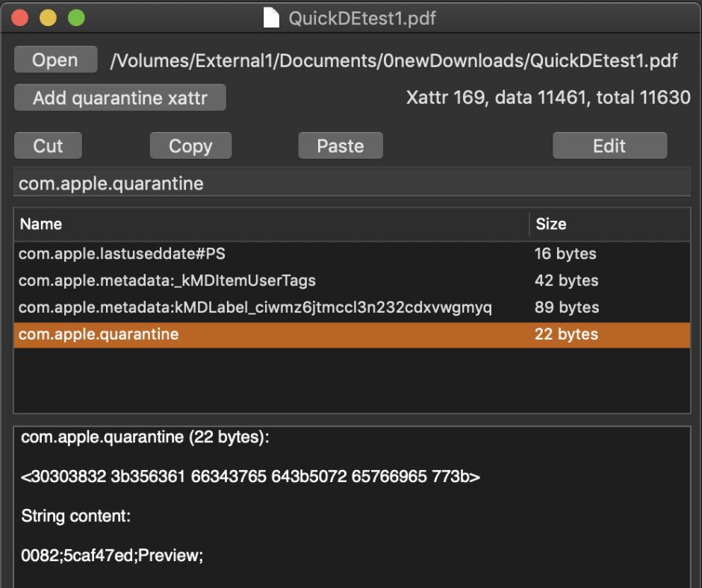Click the Edit button

coord(609,146)
